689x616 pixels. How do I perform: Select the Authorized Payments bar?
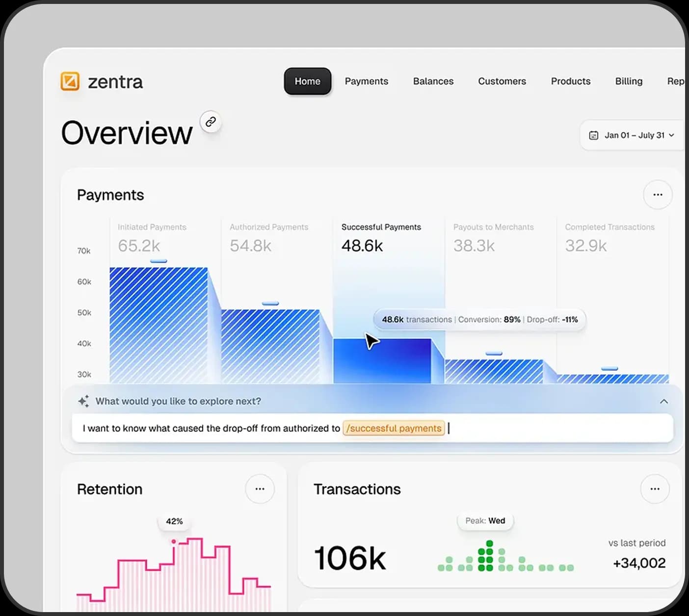coord(270,346)
